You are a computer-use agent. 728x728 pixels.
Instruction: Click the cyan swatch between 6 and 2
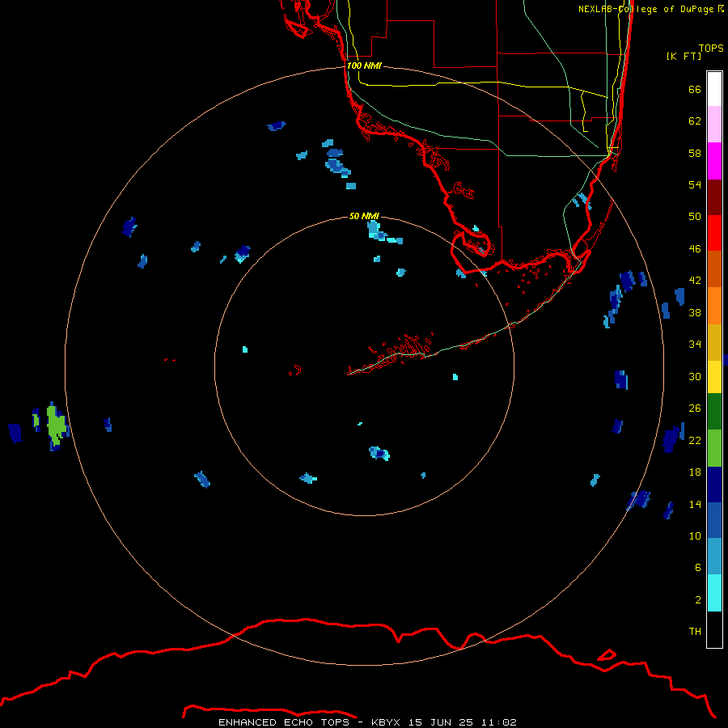tap(714, 593)
